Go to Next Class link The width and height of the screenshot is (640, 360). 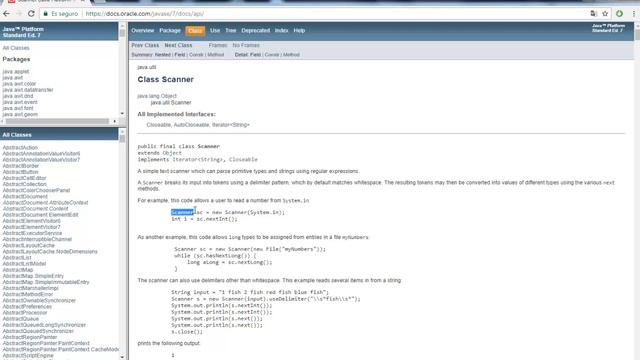click(x=178, y=45)
